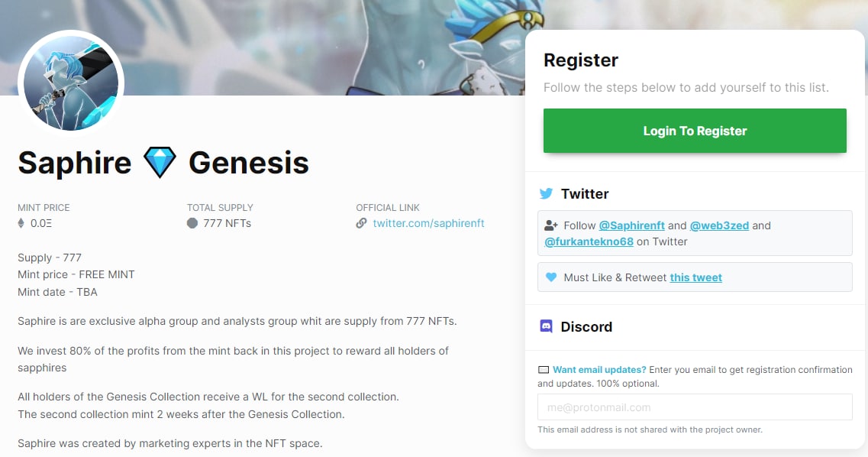Click the heart icon beside Like & Retweet

coord(551,277)
